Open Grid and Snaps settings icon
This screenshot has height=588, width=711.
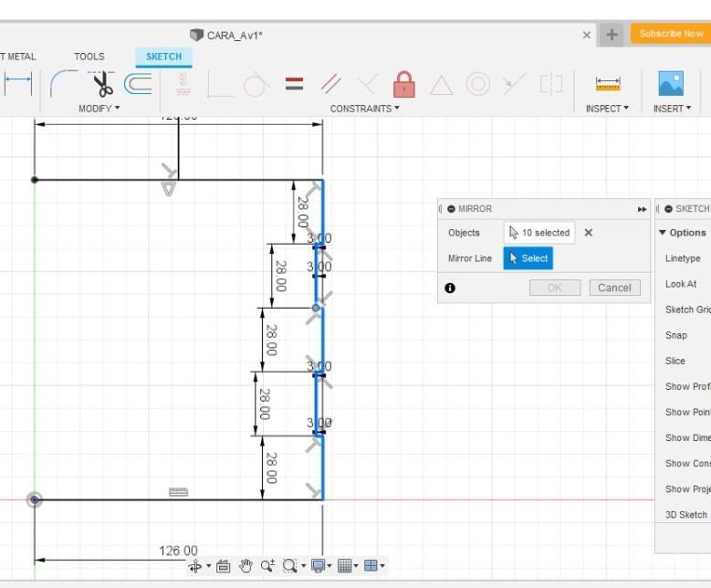[x=345, y=566]
